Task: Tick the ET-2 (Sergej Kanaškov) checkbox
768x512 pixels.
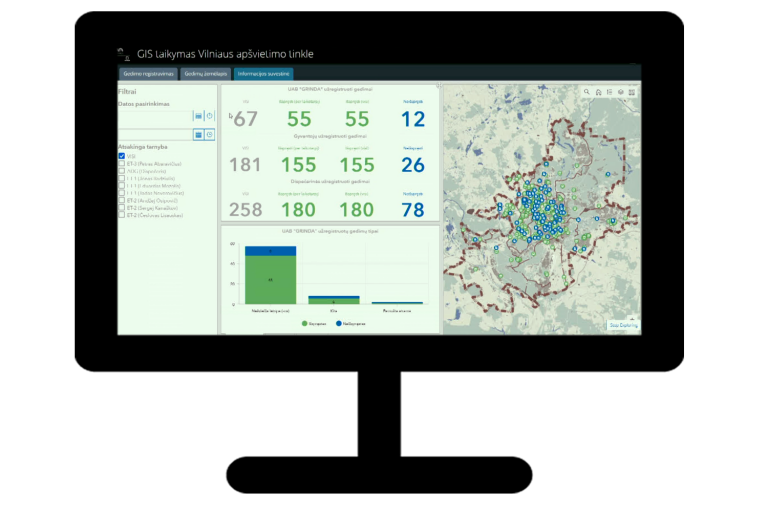Action: 122,207
